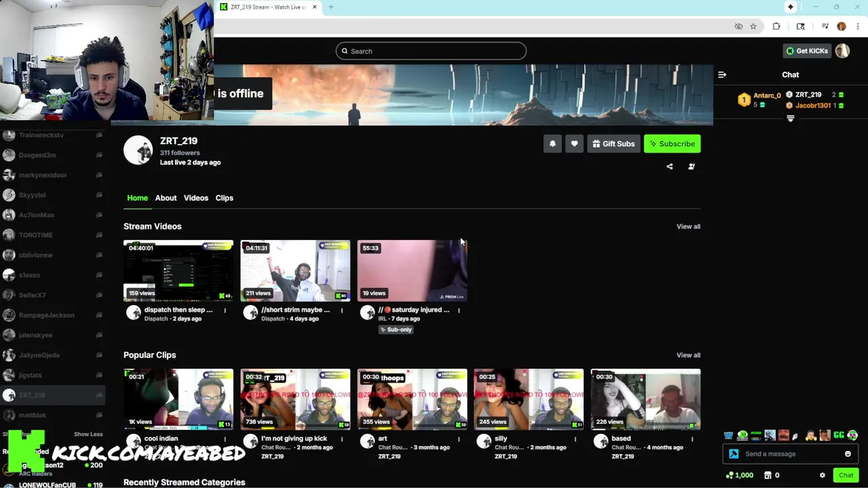Switch to the About tab
Image resolution: width=868 pixels, height=488 pixels.
165,198
